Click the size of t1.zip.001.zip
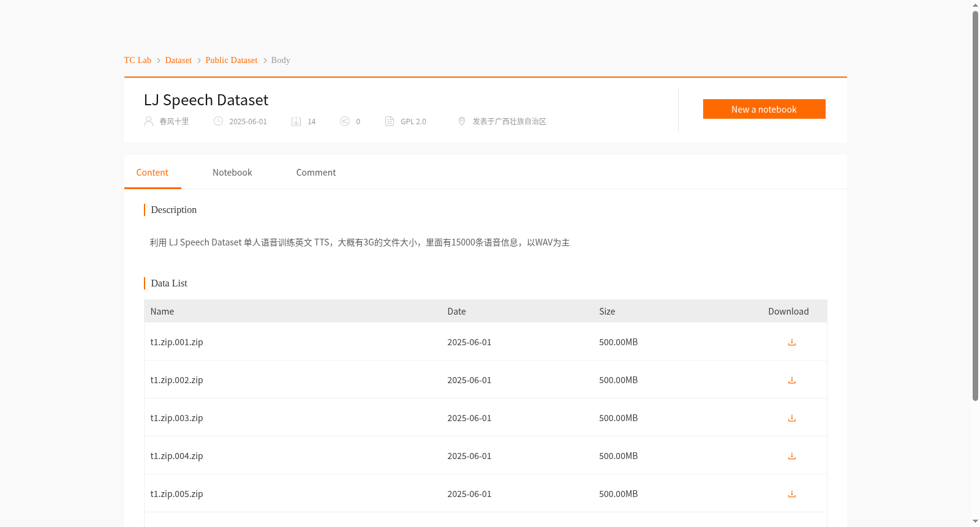The height and width of the screenshot is (527, 980). tap(619, 342)
